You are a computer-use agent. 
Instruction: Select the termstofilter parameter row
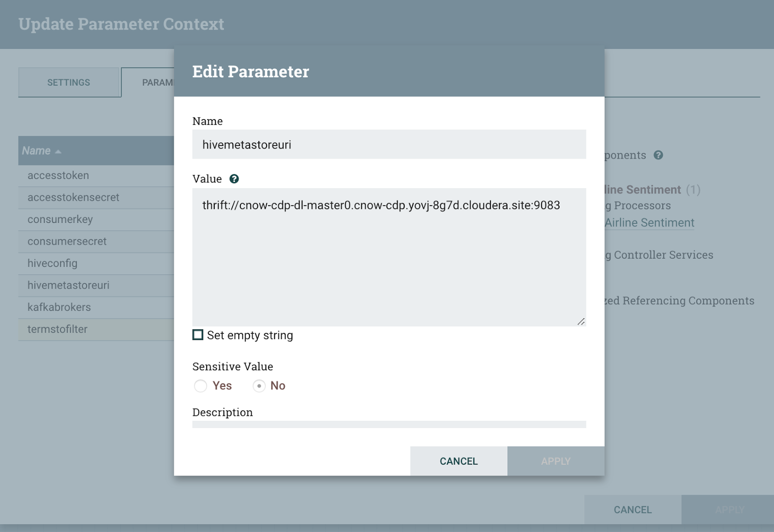click(58, 329)
